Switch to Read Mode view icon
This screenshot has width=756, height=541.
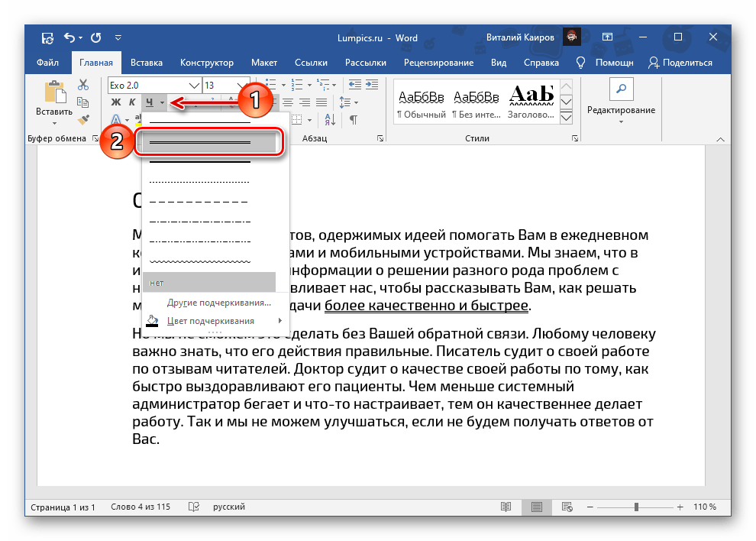pos(506,507)
